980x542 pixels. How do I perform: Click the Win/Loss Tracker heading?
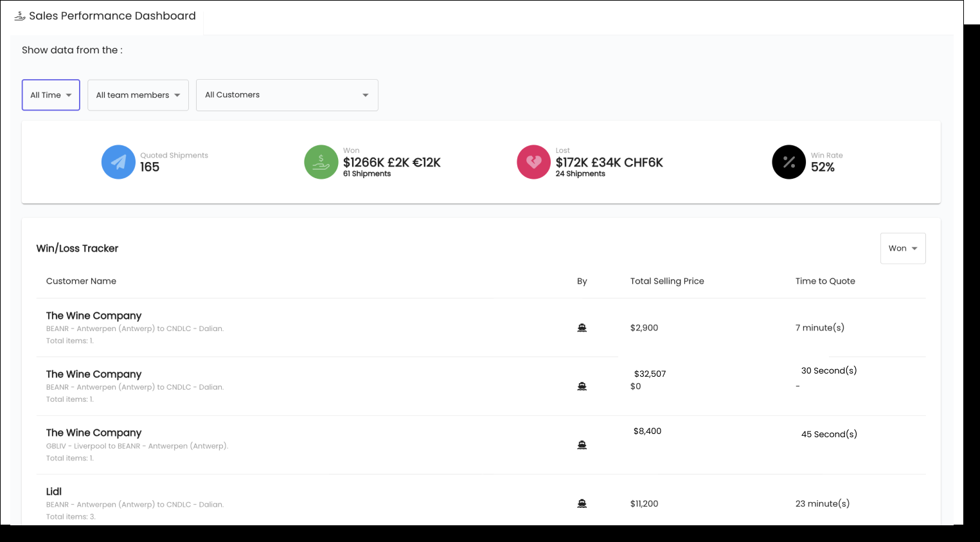(77, 248)
